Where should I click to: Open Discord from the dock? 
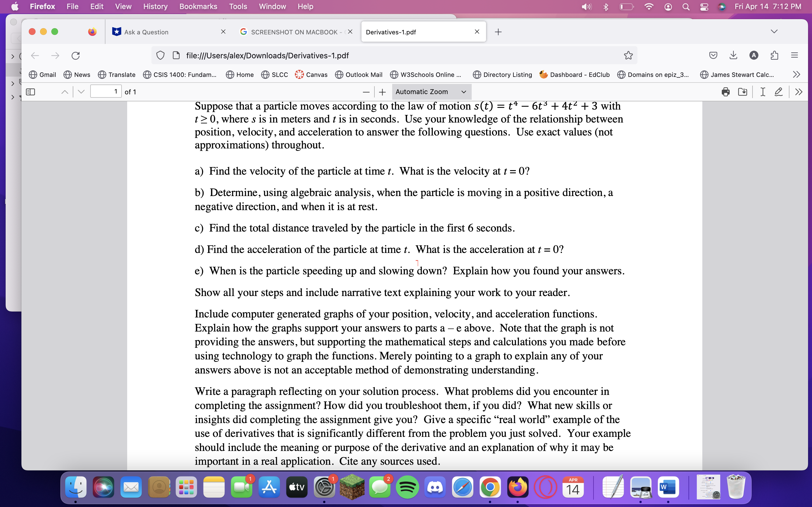click(435, 487)
